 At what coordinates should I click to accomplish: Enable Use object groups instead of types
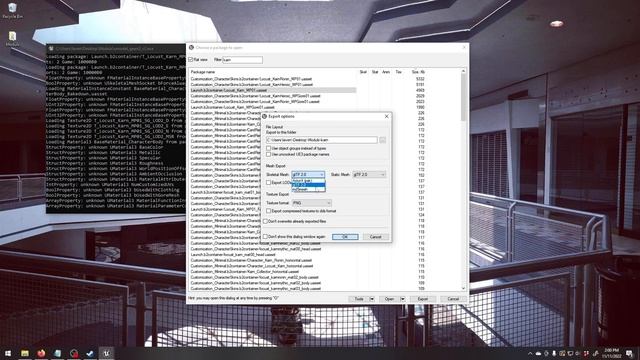tap(269, 149)
